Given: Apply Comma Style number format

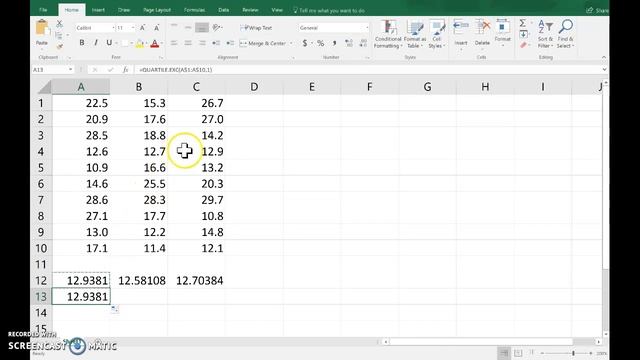Looking at the screenshot, I should 334,43.
